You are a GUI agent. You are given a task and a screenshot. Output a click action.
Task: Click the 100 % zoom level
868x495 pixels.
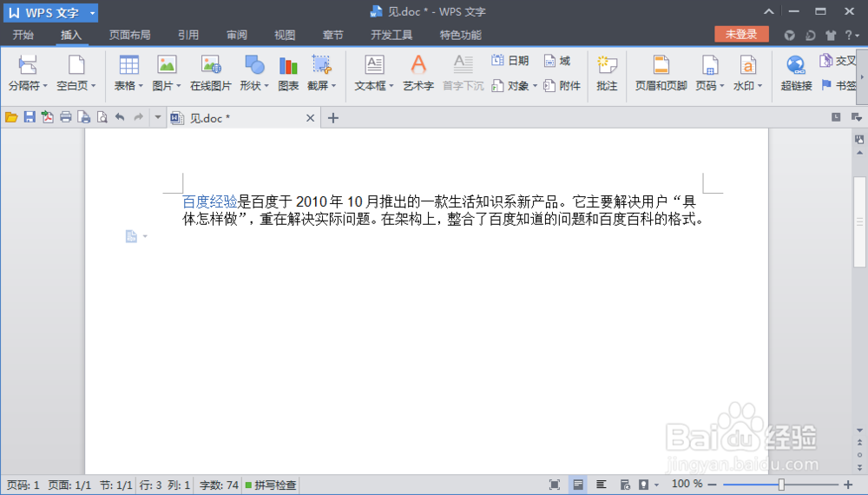(687, 485)
